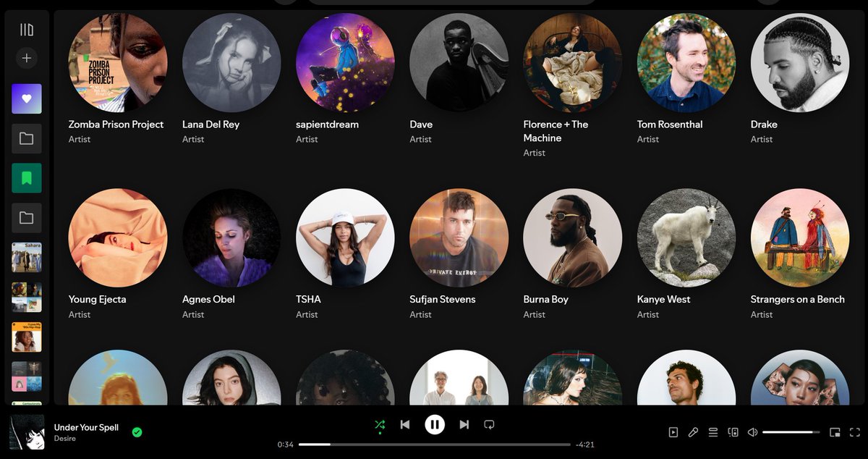Viewport: 868px width, 459px height.
Task: Open Young Ejecta artist picture
Action: (118, 238)
